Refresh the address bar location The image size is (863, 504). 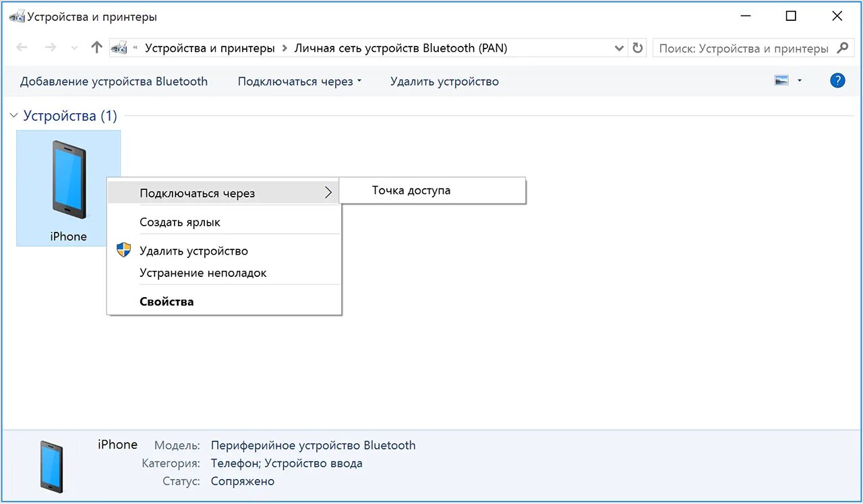tap(637, 49)
